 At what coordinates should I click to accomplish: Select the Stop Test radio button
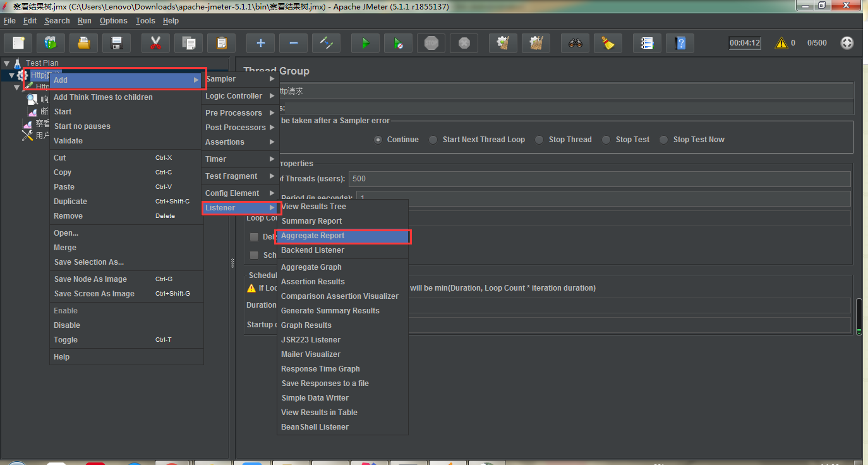[x=606, y=140]
